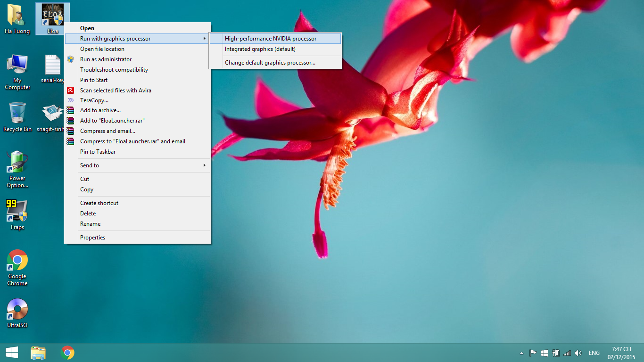
Task: Open the clock and date display
Action: click(x=621, y=353)
